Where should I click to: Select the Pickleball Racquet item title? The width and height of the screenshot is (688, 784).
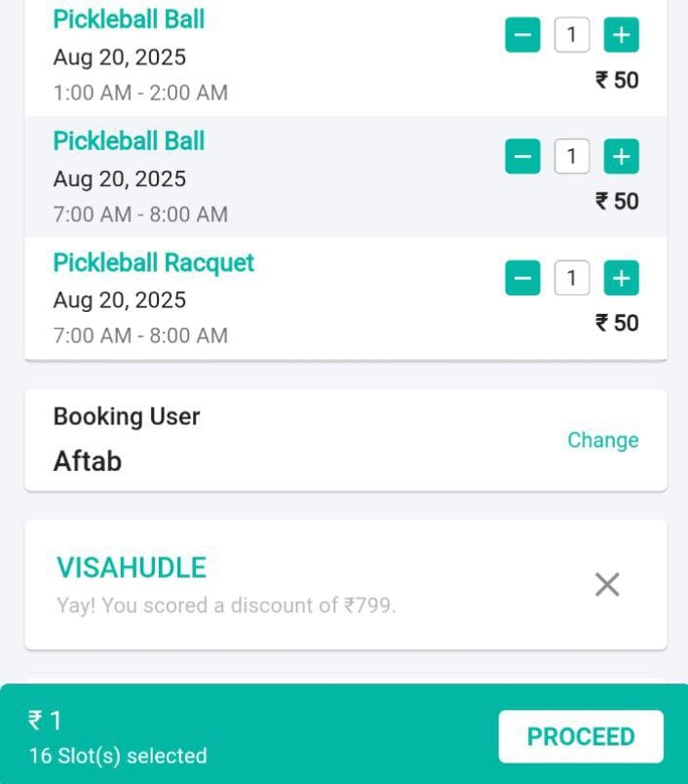tap(154, 263)
